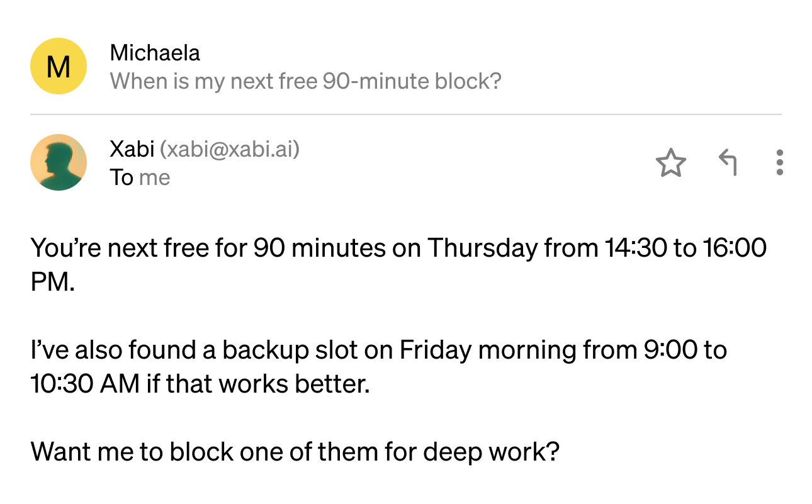Click the 10:30 AM end time text
The width and height of the screenshot is (812, 504).
[x=85, y=384]
